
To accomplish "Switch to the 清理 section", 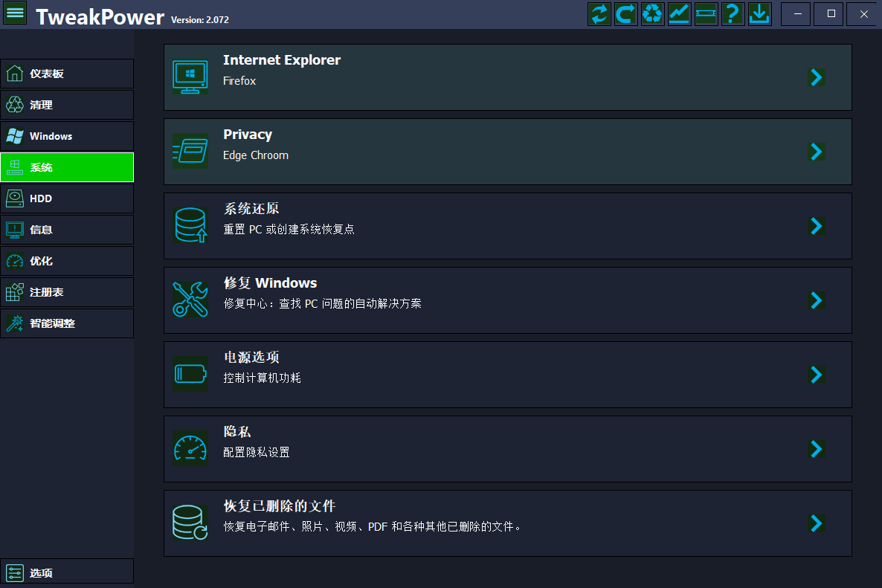I will [67, 105].
